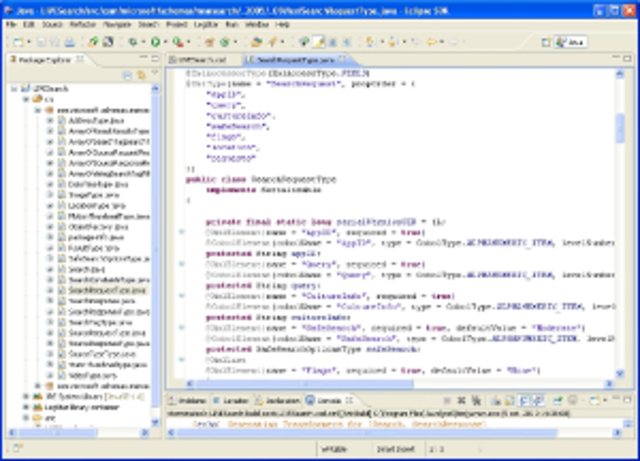Click the Link with Editor icon in Package Explorer
Screen dimensions: 640x461
click(141, 76)
